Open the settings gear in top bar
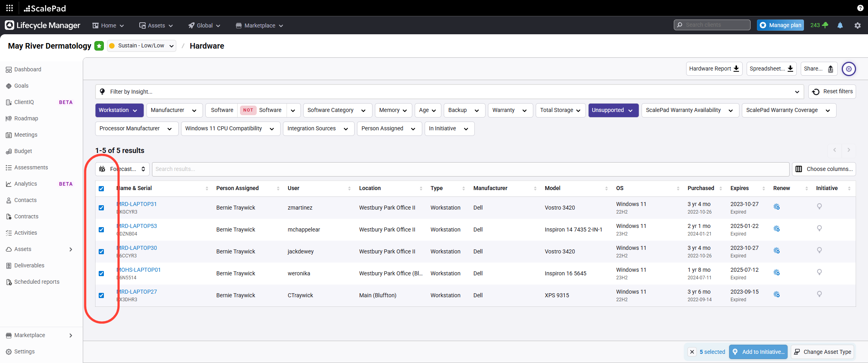The height and width of the screenshot is (363, 868). (x=858, y=26)
